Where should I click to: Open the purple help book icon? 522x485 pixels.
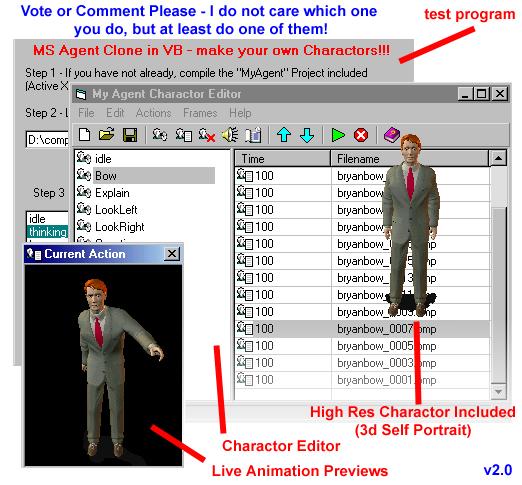point(392,135)
